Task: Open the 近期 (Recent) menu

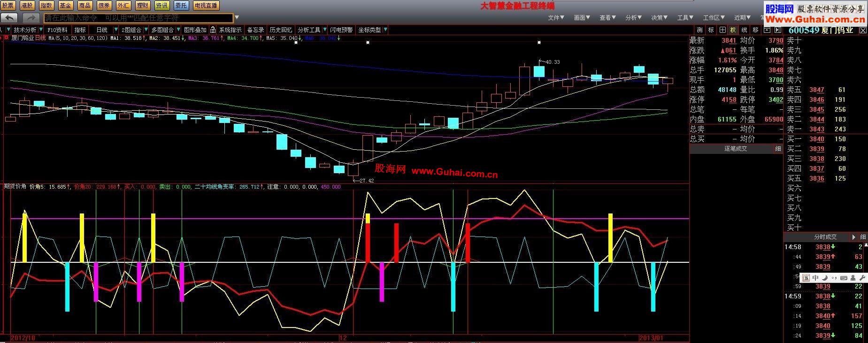Action: pos(743,18)
